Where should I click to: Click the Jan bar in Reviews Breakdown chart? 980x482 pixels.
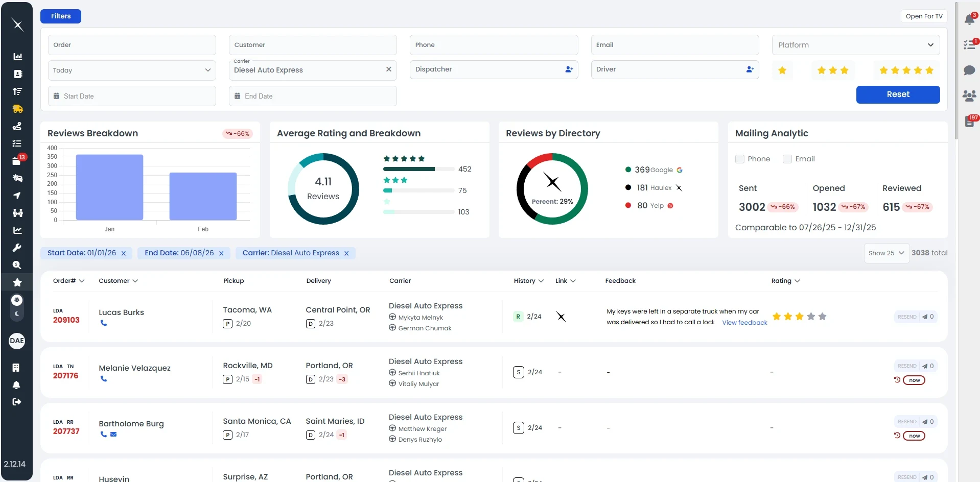point(109,187)
